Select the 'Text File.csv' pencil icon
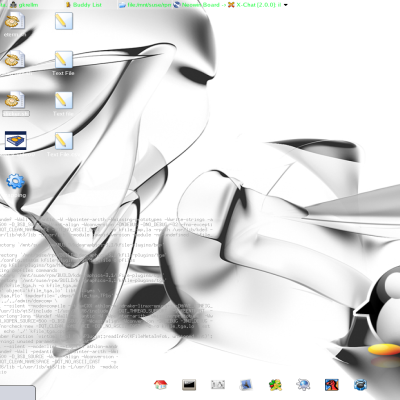 [x=63, y=141]
